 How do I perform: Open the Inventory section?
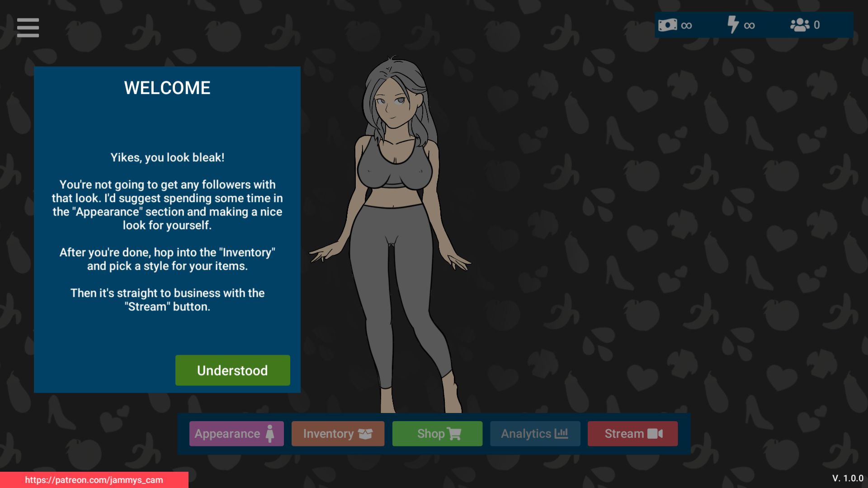[338, 433]
